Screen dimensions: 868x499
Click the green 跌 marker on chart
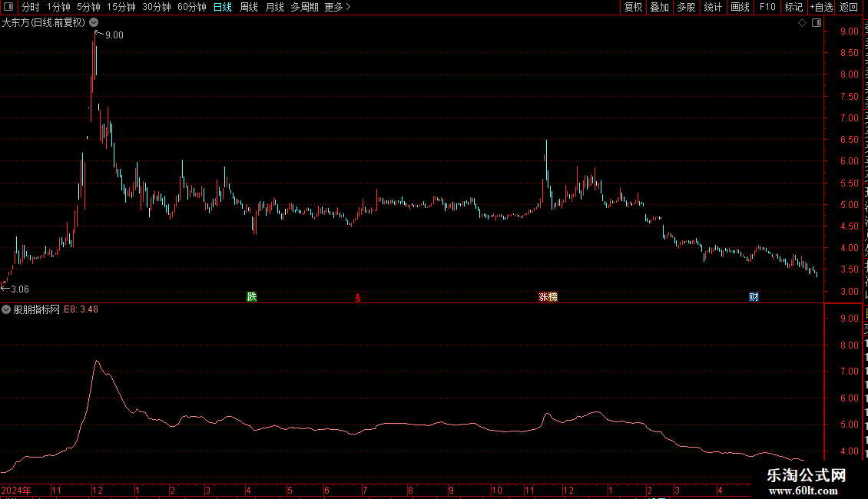tap(252, 297)
